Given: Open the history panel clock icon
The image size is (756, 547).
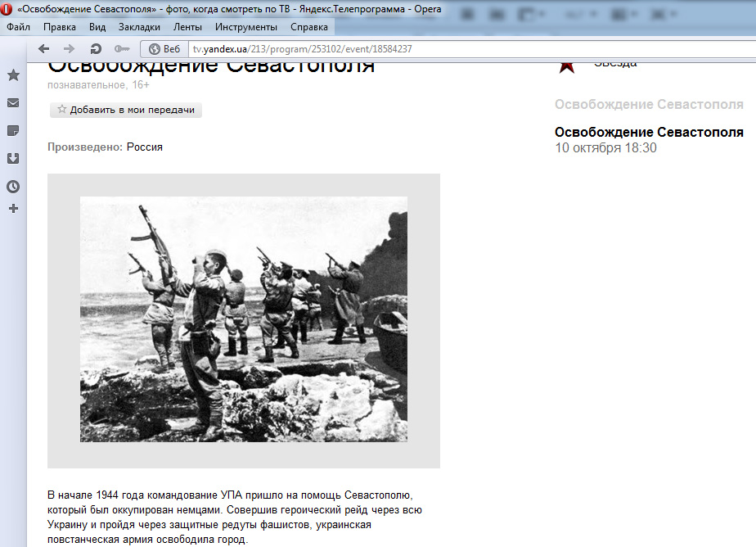Looking at the screenshot, I should click(x=13, y=186).
